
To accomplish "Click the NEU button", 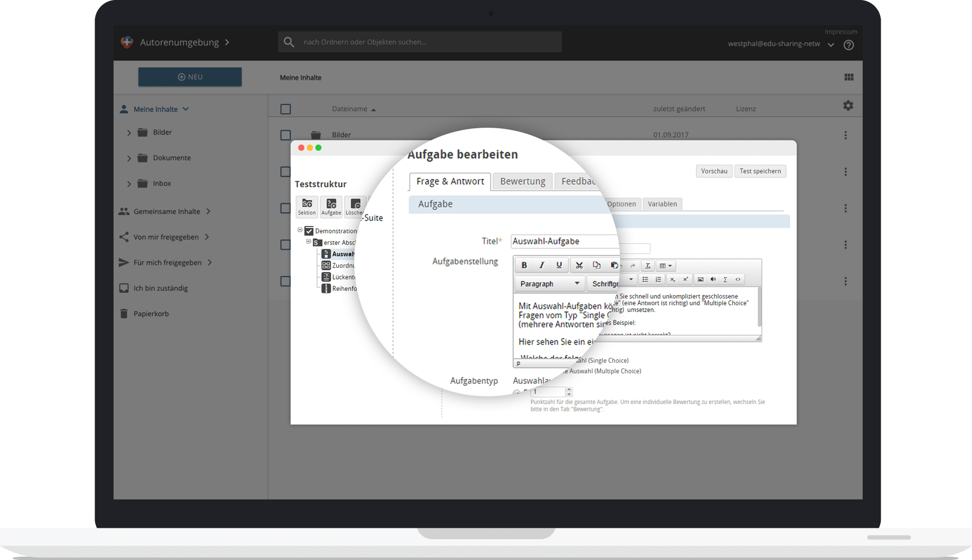I will coord(190,77).
